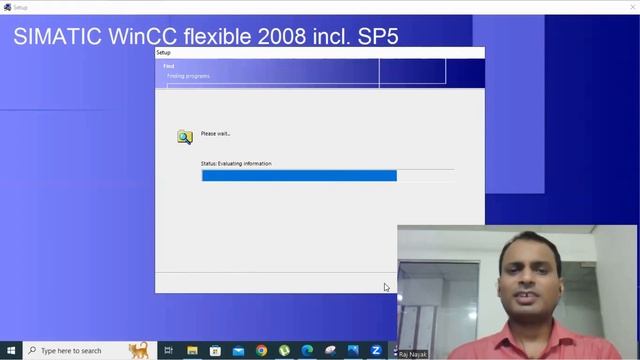Click the cat icon in search box

tap(139, 350)
